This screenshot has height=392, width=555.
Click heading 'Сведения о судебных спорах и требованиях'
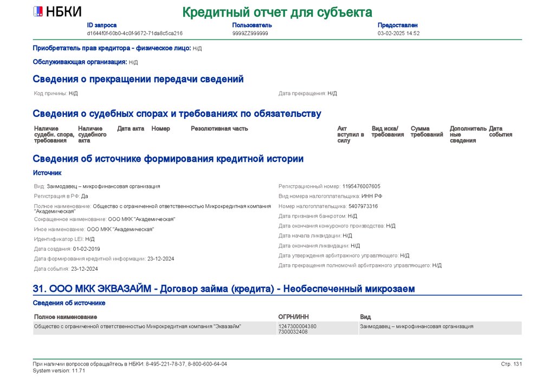click(x=177, y=114)
